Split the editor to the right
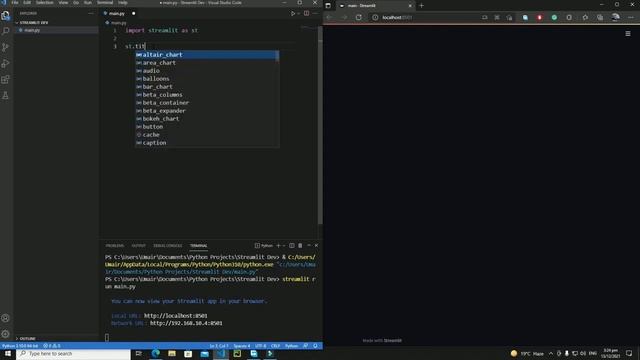640x360 pixels. pyautogui.click(x=306, y=13)
